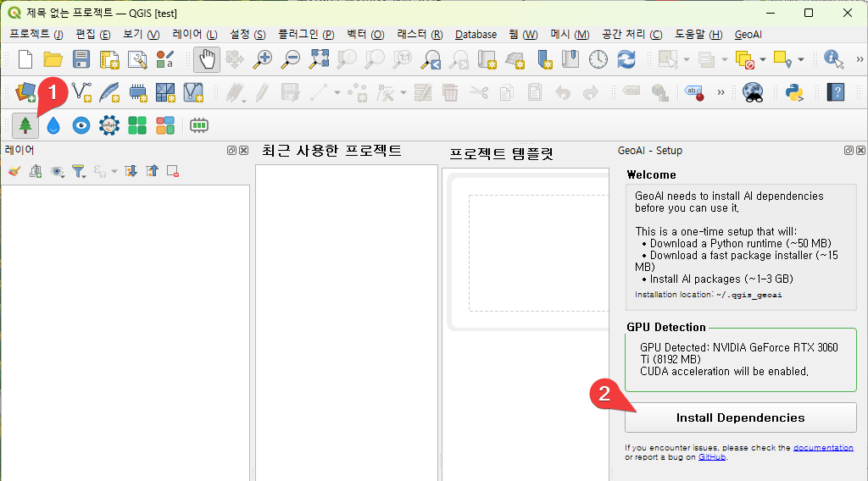Viewport: 868px width, 481px height.
Task: Expand the yellow deselect features dropdown arrow
Action: (763, 59)
